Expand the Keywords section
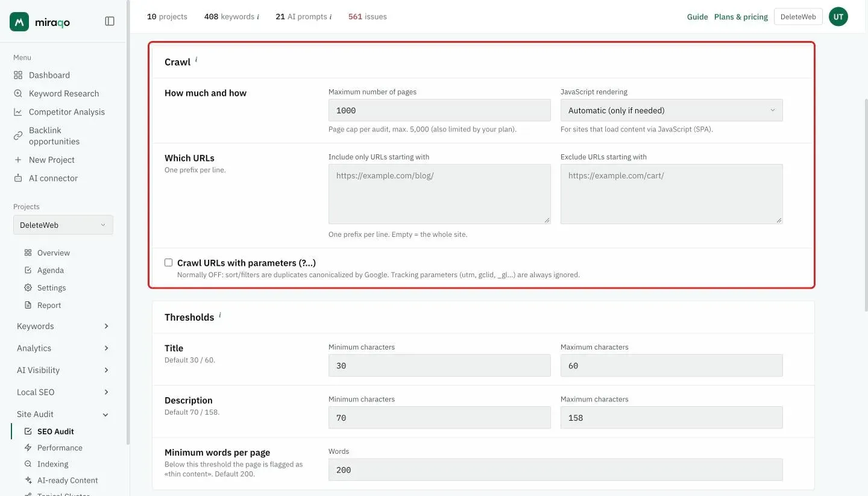The image size is (868, 496). tap(63, 326)
